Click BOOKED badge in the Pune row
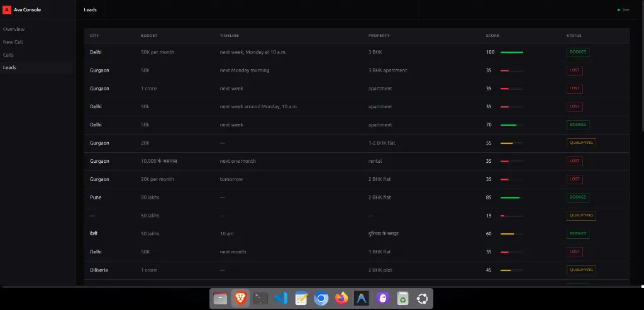This screenshot has width=644, height=310. (578, 197)
